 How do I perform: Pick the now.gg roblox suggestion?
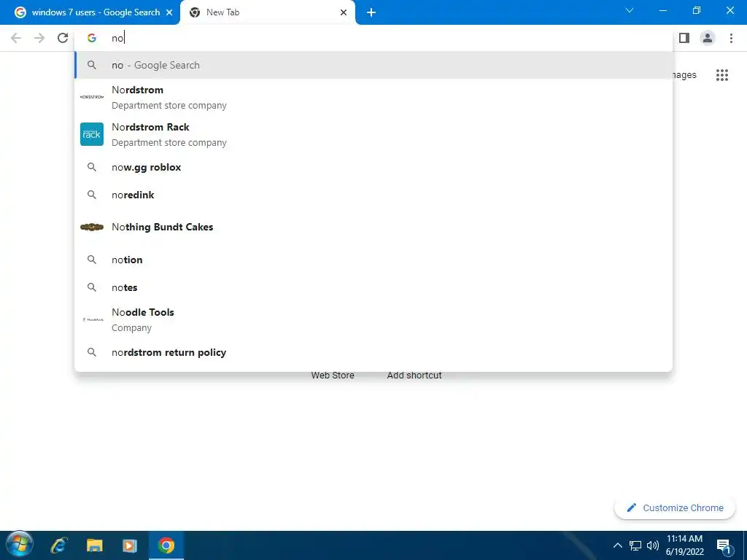(x=373, y=167)
